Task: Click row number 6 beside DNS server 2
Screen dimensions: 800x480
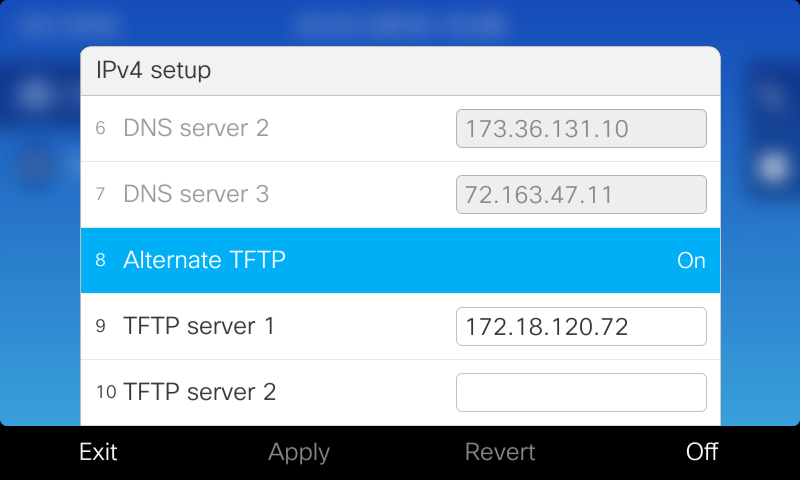Action: [101, 128]
